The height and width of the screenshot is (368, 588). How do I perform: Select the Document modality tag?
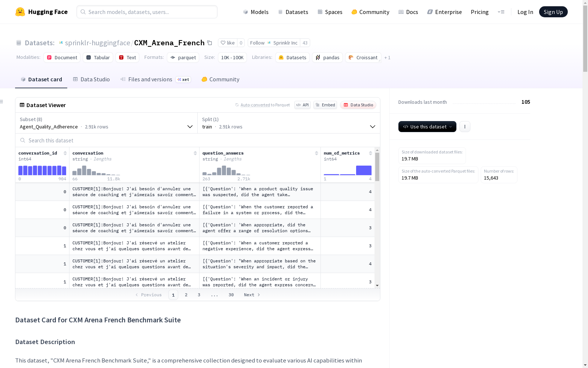click(x=62, y=57)
